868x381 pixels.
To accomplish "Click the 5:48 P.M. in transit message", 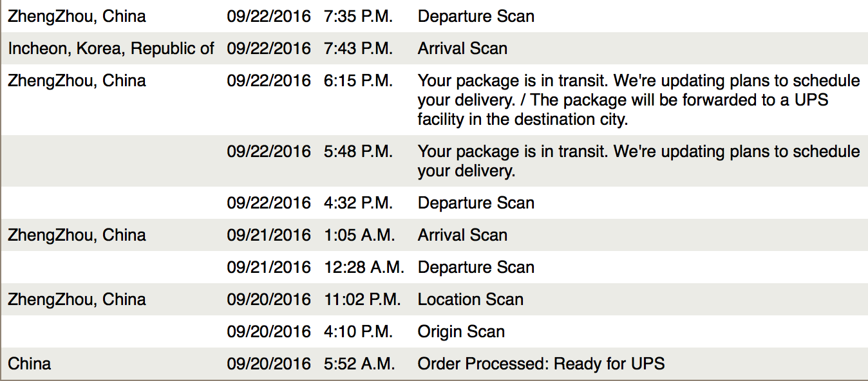I will [639, 161].
